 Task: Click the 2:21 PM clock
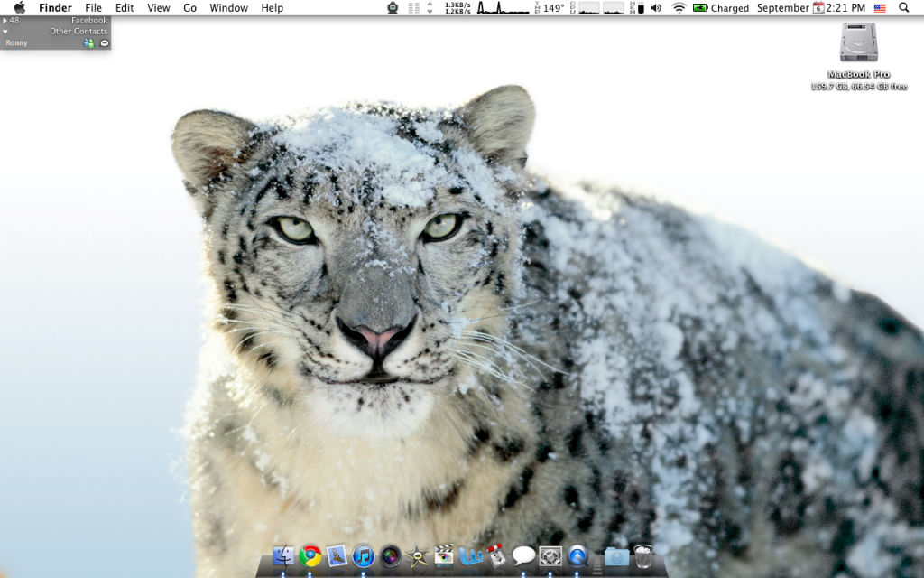tap(845, 7)
